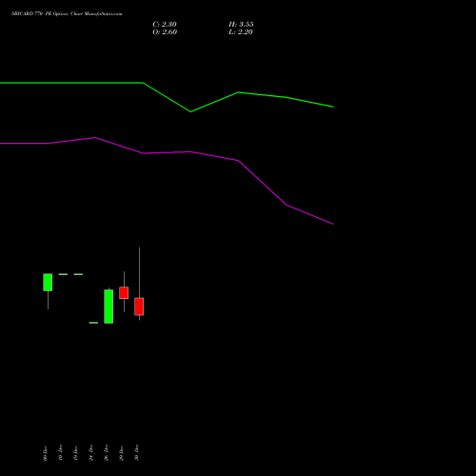The image size is (476, 476).
Task: Click the red candlestick with longest upper wick
Action: click(139, 307)
